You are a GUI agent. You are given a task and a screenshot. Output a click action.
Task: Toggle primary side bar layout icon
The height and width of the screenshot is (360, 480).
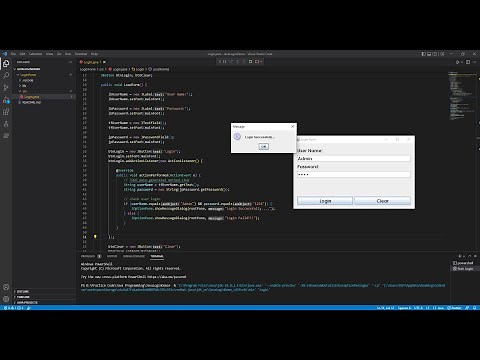(x=424, y=54)
